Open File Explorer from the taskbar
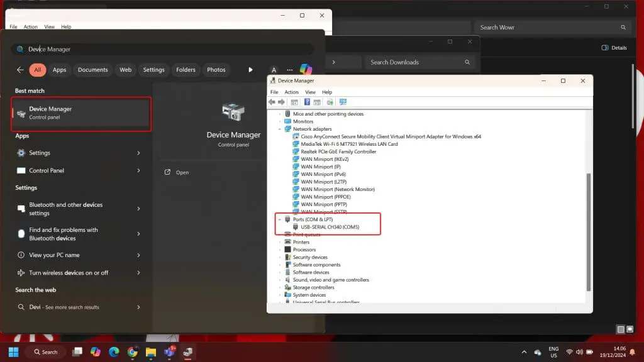 tap(151, 352)
